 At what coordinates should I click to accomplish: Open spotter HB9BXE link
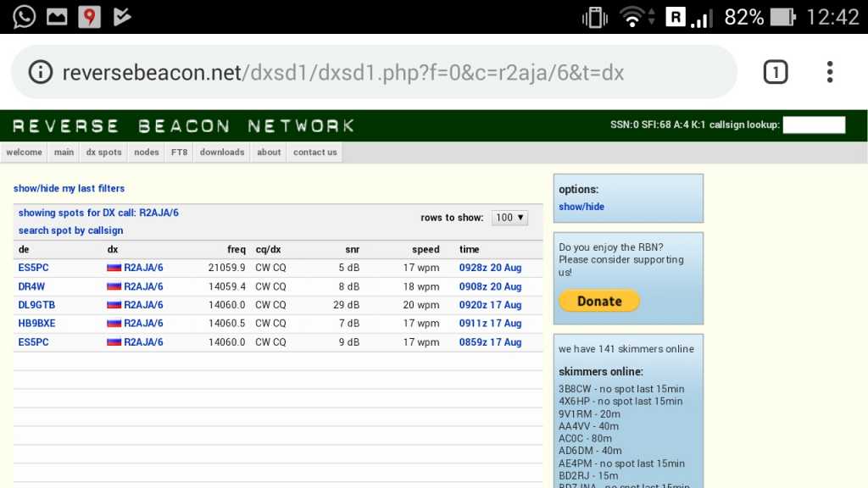click(36, 323)
